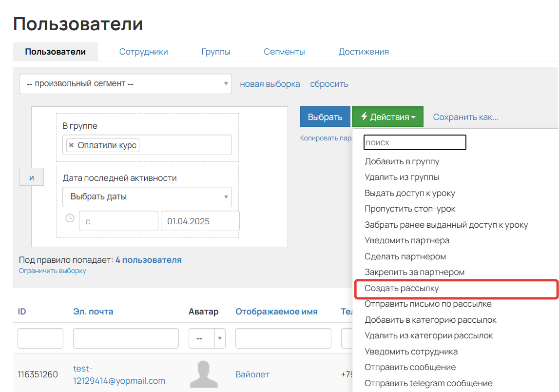
Task: Click the clock icon by date fields
Action: tap(70, 218)
